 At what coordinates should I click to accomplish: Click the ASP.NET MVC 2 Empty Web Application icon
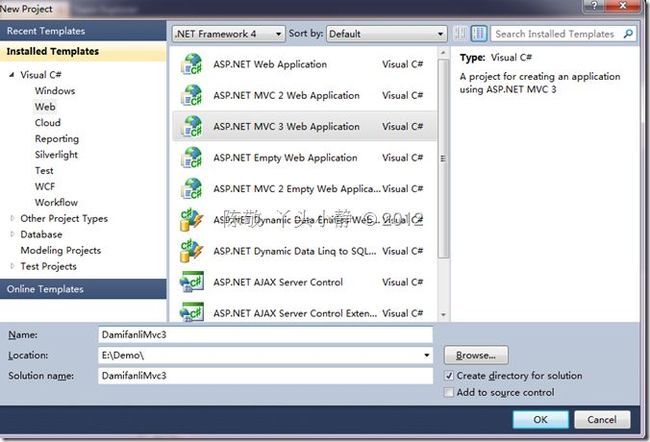[192, 189]
